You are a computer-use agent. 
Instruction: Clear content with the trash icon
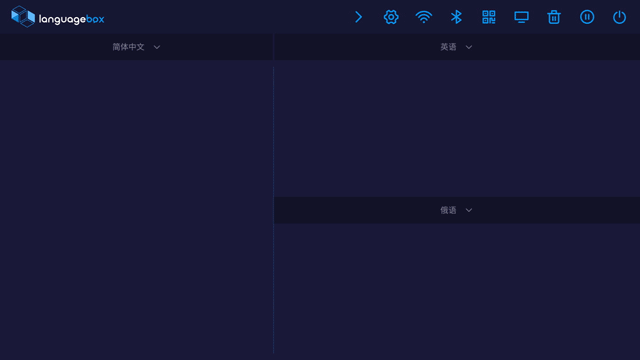tap(554, 17)
